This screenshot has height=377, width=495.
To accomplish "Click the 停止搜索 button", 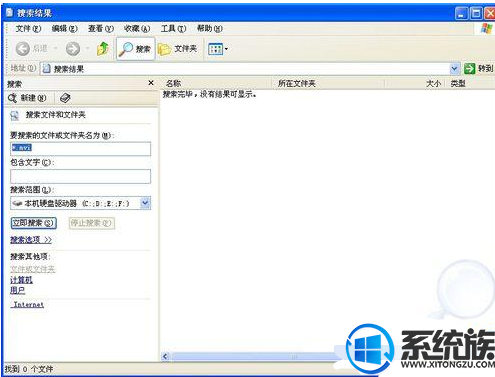I will [x=91, y=223].
